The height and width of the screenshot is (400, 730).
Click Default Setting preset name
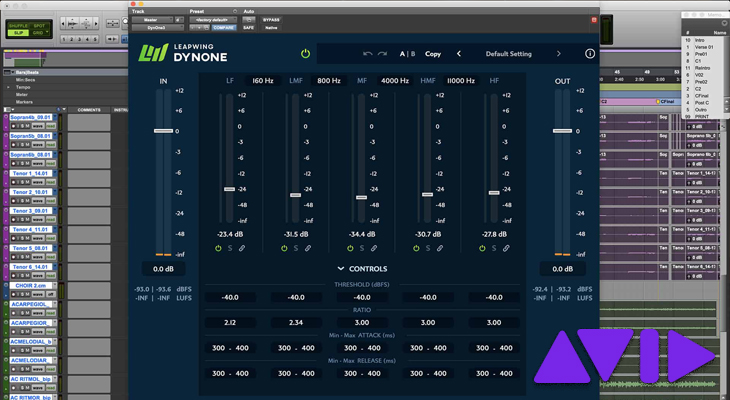click(508, 54)
